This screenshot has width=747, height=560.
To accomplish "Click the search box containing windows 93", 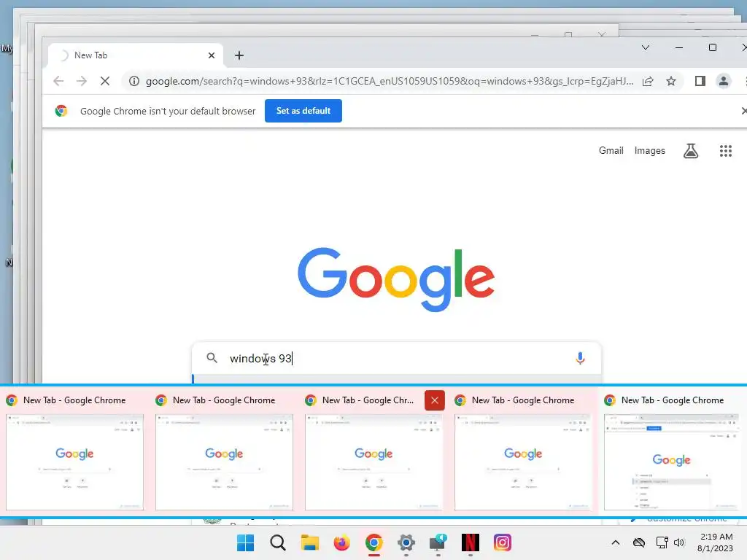I will pos(396,358).
